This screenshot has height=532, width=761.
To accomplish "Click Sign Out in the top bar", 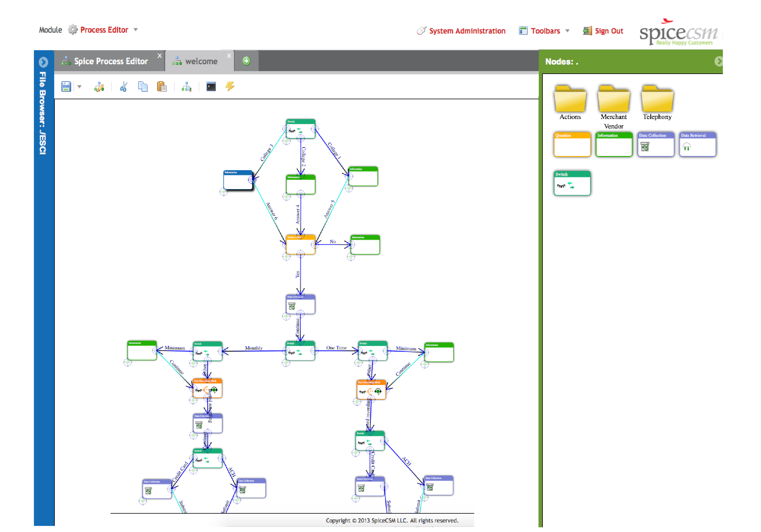I will [608, 30].
